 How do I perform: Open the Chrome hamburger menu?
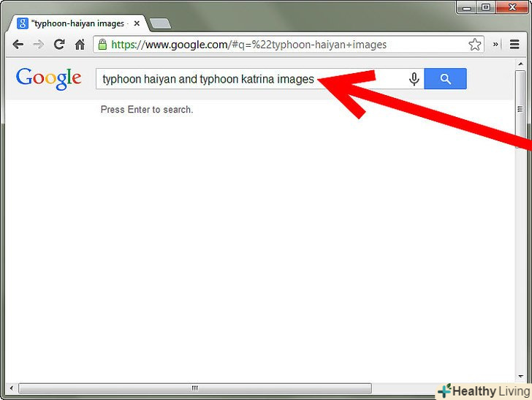click(514, 45)
